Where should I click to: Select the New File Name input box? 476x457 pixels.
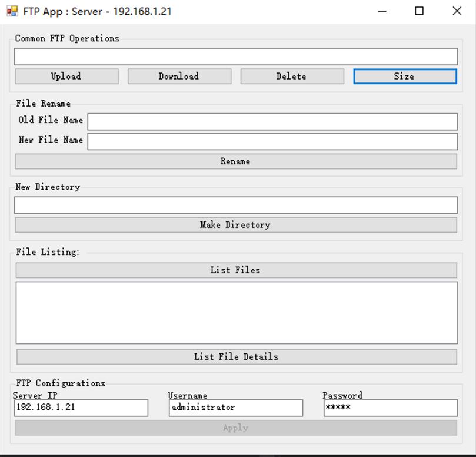click(272, 141)
